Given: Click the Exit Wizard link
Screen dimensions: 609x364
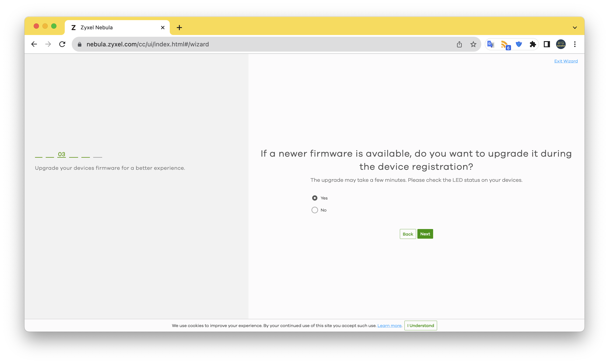Looking at the screenshot, I should click(x=566, y=61).
